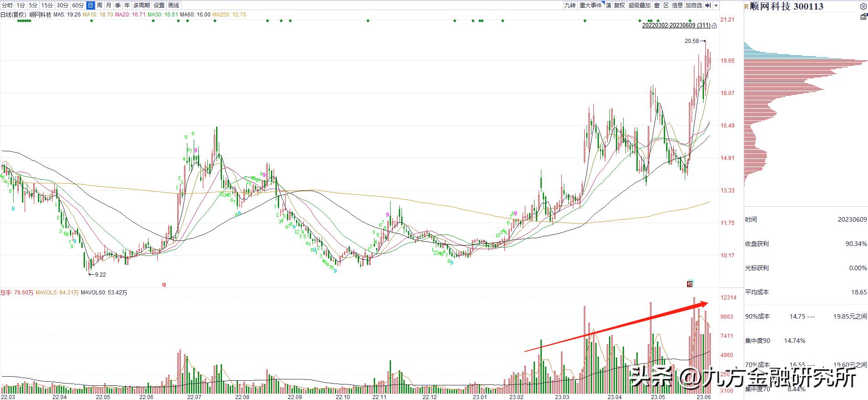
Task: Switch to 季 quarterly K-line
Action: coord(118,5)
